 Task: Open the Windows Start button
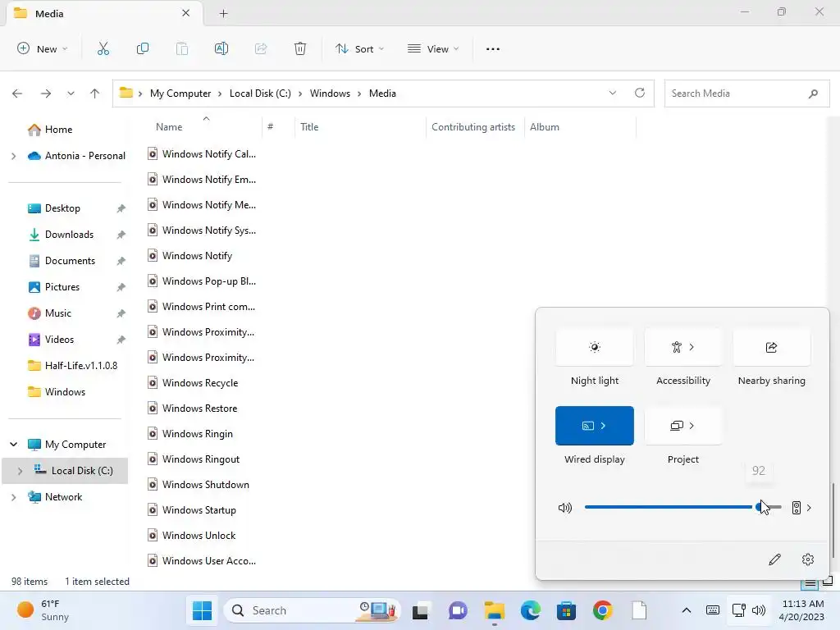coord(202,610)
